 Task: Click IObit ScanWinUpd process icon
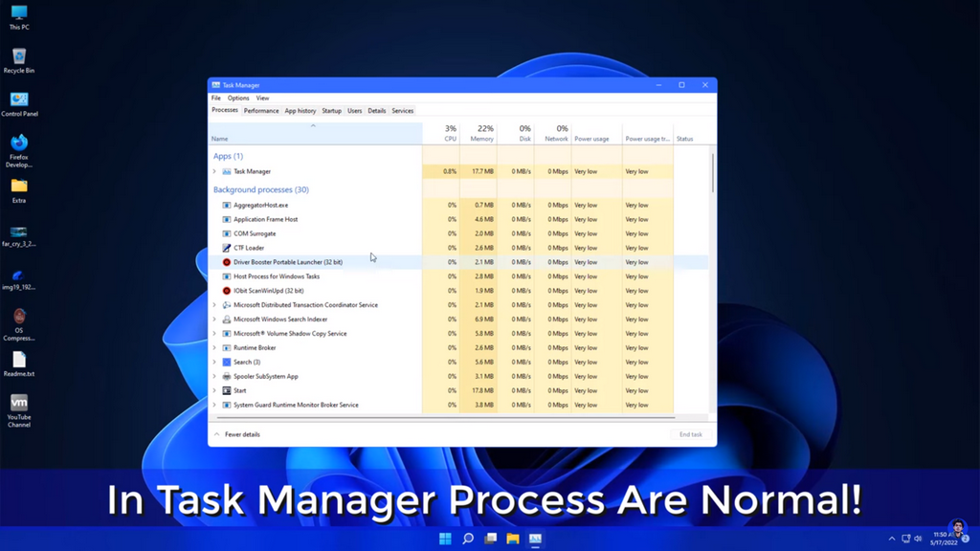[x=226, y=291]
